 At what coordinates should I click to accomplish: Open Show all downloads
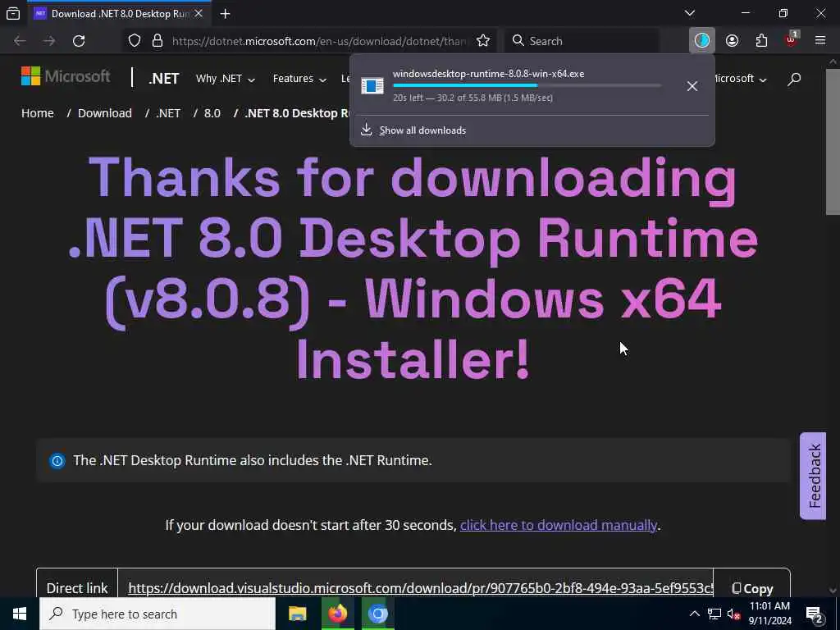pos(422,130)
